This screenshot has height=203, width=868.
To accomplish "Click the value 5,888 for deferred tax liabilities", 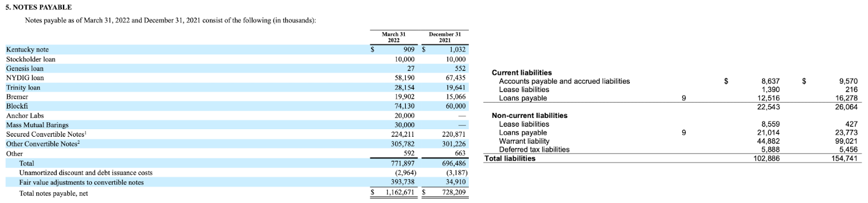I will (x=771, y=150).
